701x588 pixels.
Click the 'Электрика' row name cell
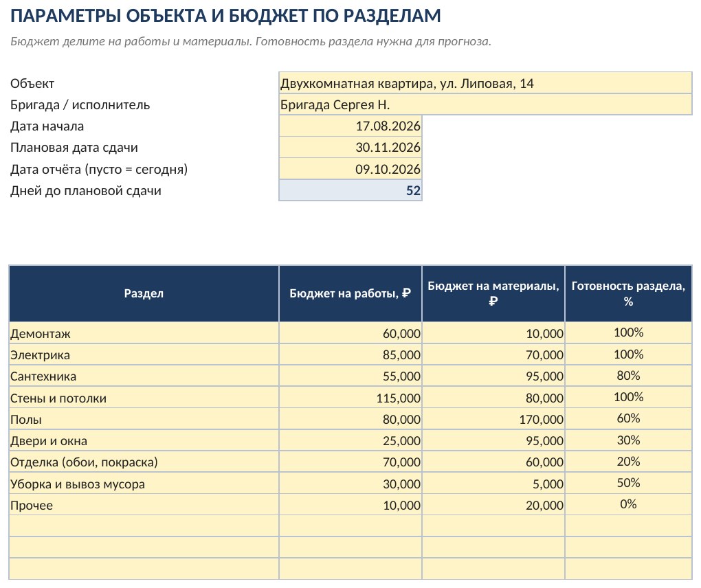click(x=144, y=354)
